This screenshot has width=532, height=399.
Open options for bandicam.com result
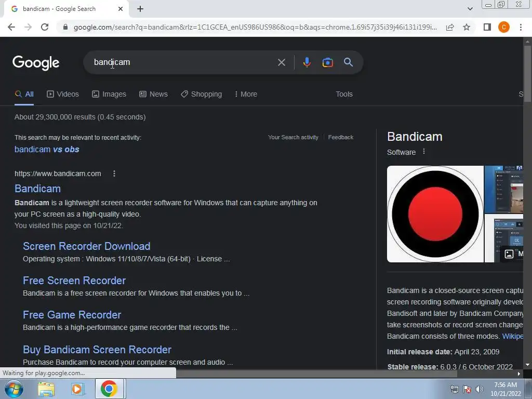tap(114, 174)
